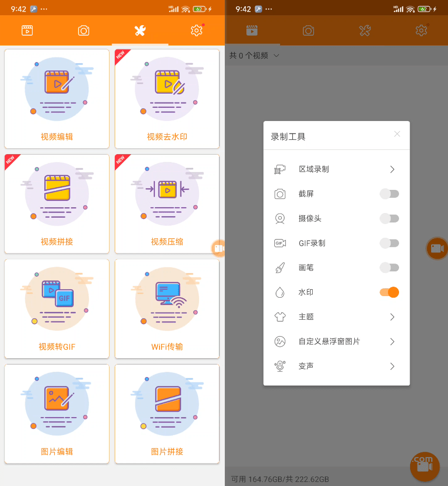
Task: Expand the 区域录制 region recording option
Action: coord(392,169)
